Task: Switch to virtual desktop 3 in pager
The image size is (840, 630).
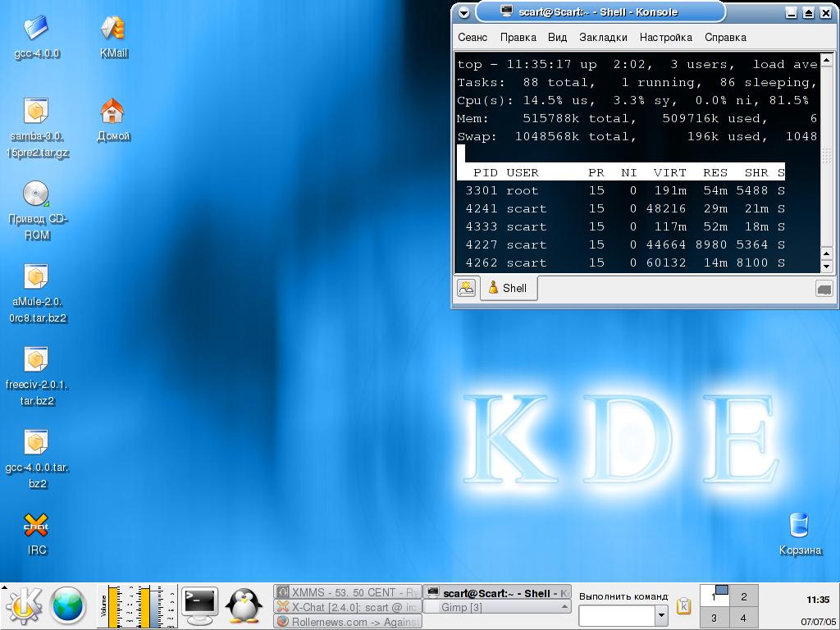Action: pyautogui.click(x=714, y=618)
